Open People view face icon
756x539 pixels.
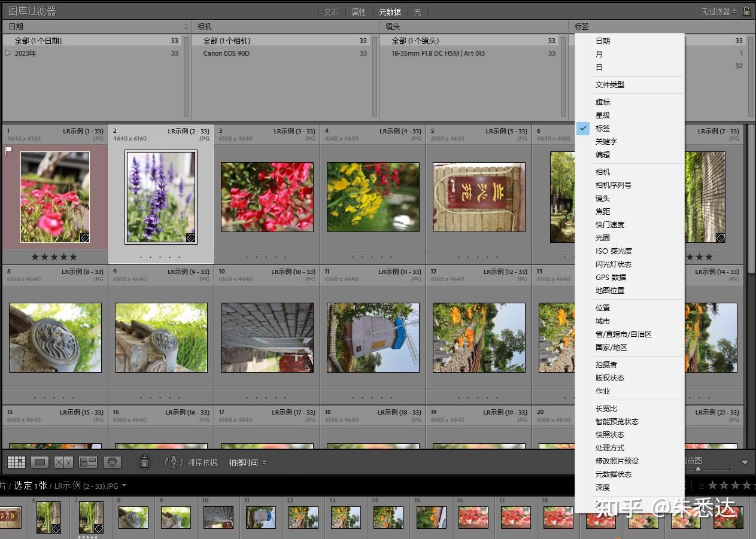(112, 462)
